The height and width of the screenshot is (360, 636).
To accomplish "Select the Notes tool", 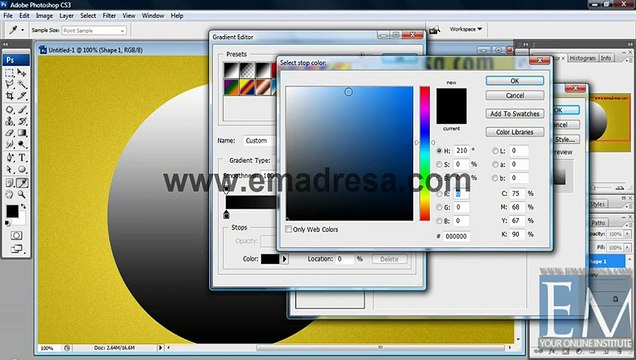I will [9, 183].
